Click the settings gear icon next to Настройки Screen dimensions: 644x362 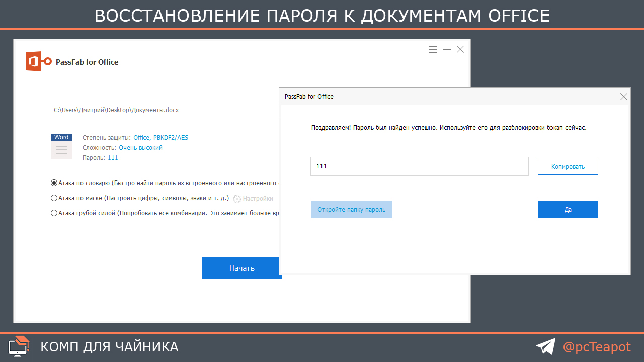coord(237,199)
